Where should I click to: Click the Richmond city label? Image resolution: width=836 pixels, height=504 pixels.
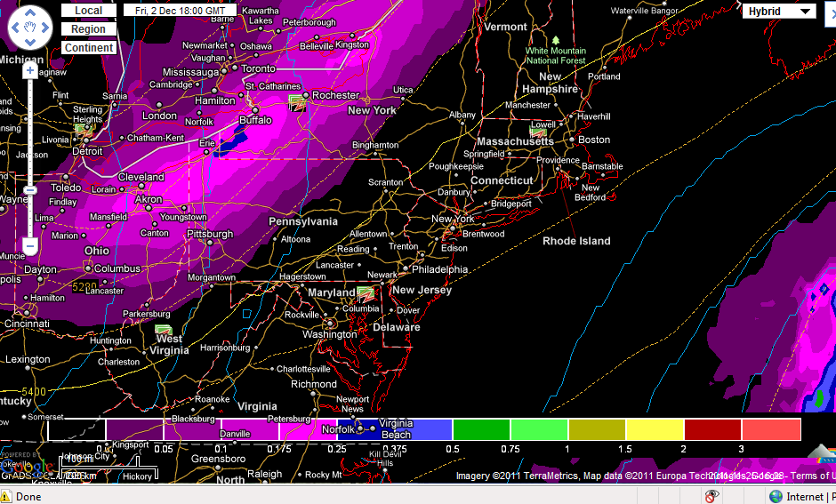[x=313, y=384]
